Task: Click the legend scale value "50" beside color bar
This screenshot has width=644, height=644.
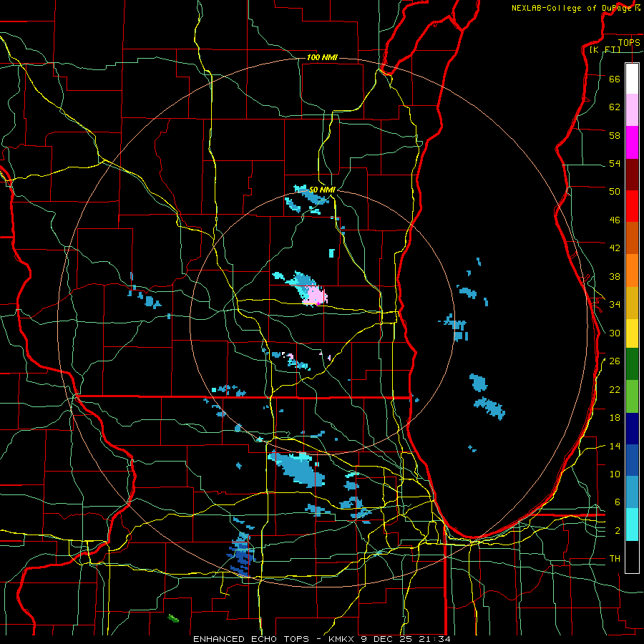Action: 615,192
